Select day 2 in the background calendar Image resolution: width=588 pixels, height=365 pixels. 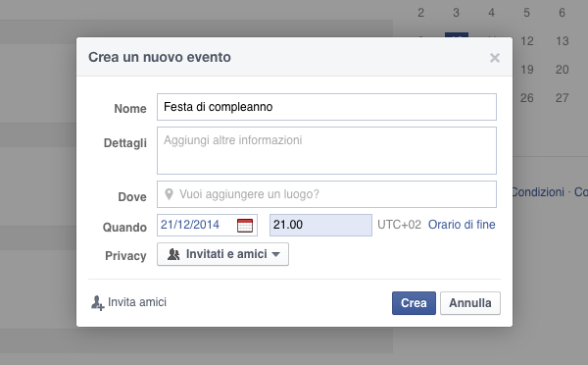pyautogui.click(x=420, y=13)
